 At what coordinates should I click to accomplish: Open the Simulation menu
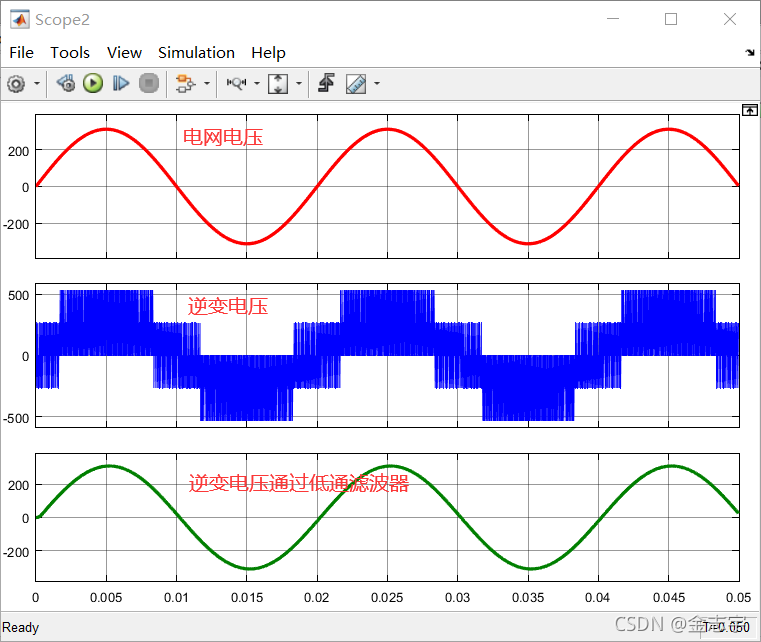pos(196,52)
